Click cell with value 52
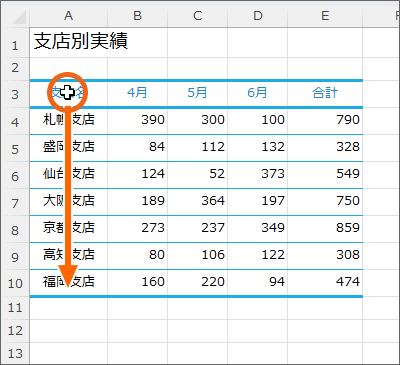This screenshot has width=400, height=365. [198, 175]
